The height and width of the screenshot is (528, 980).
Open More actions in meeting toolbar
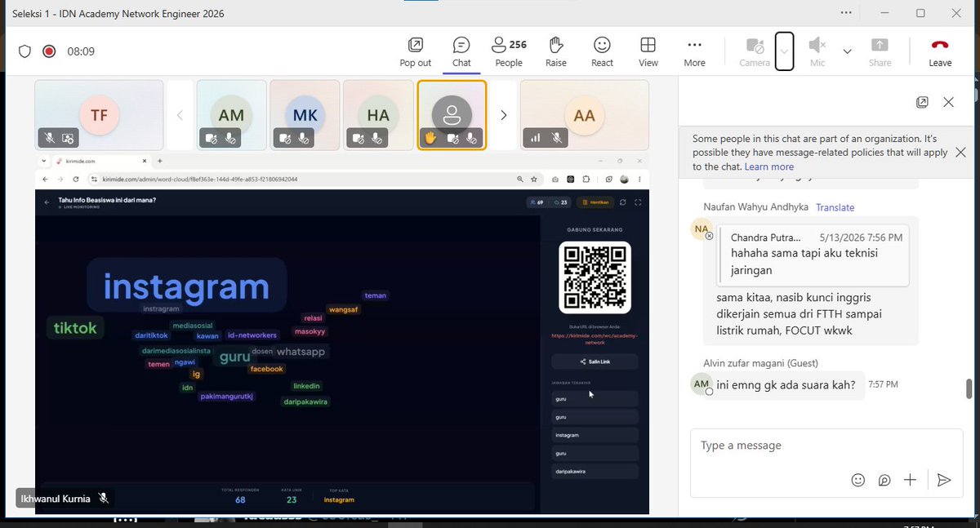[x=695, y=52]
